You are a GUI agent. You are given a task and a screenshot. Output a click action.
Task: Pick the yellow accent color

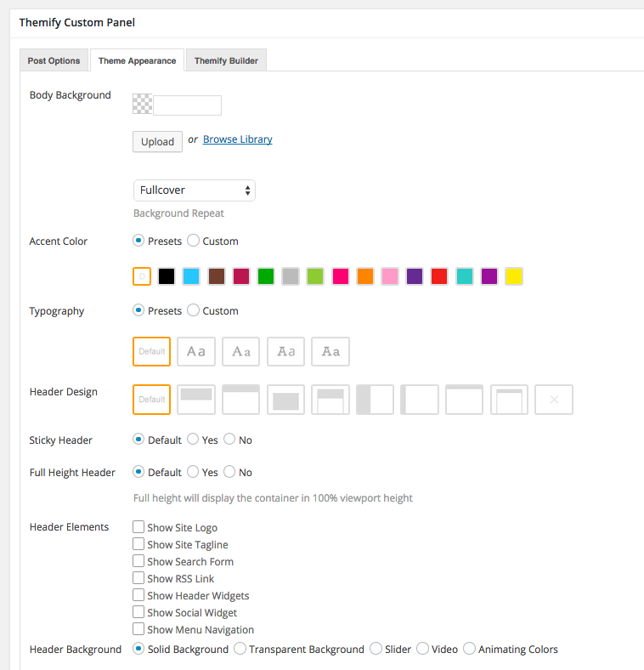coord(514,276)
